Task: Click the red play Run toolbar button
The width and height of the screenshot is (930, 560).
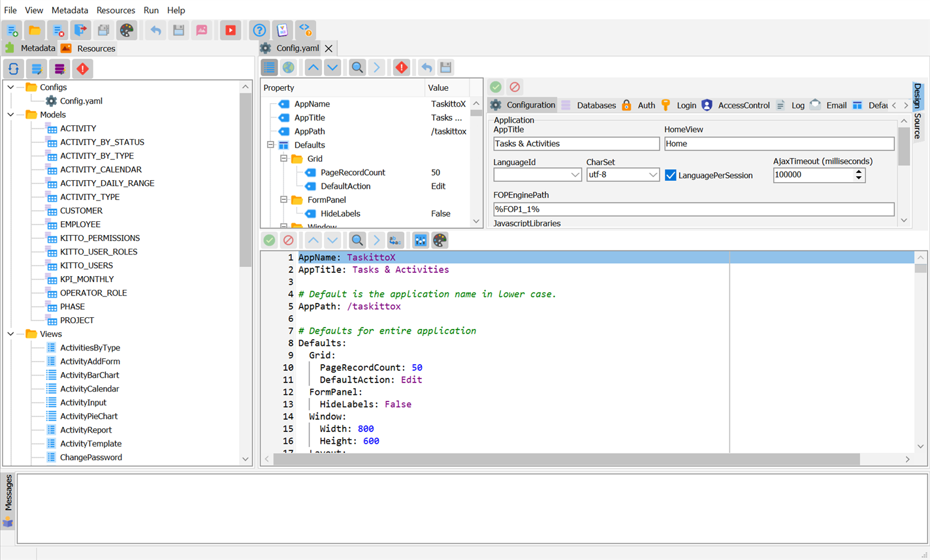Action: pyautogui.click(x=231, y=30)
